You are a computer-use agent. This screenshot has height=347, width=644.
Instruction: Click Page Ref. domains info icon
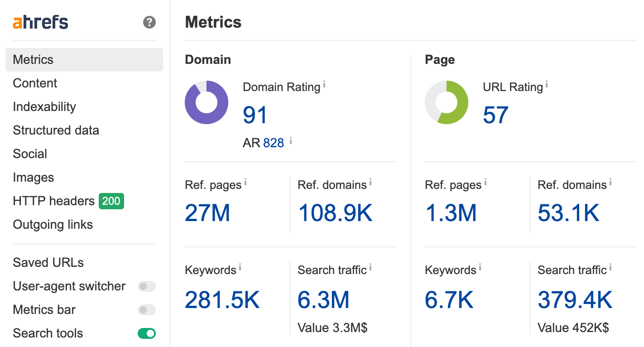(610, 182)
